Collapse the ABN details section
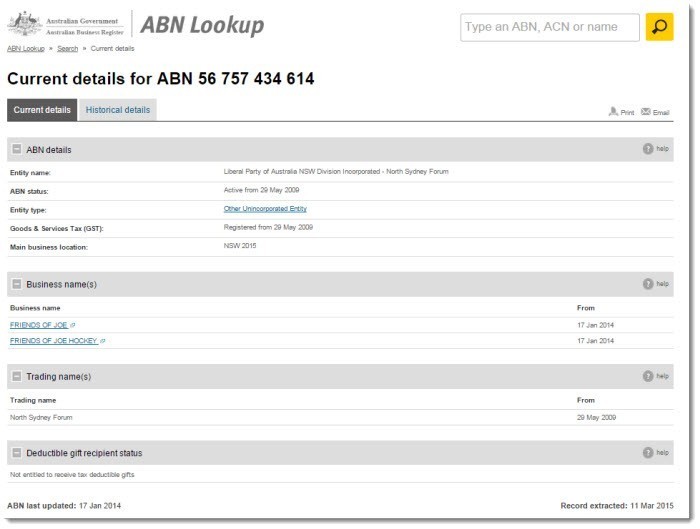Viewport: 700px width, 529px height. (17, 150)
